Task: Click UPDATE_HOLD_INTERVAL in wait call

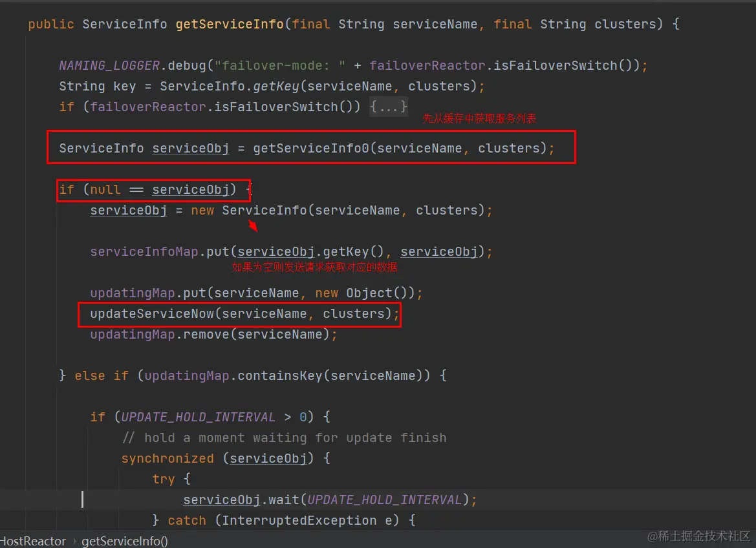Action: tap(384, 500)
